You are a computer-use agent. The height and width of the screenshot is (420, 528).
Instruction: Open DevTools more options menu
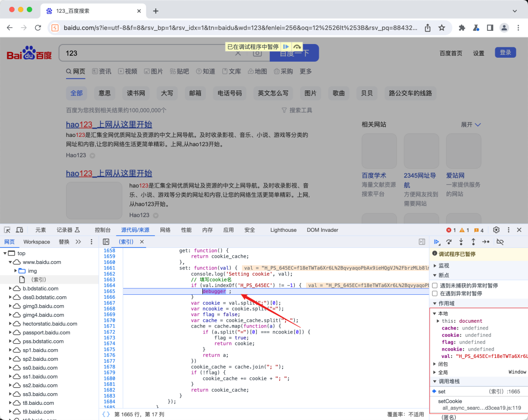tap(508, 230)
